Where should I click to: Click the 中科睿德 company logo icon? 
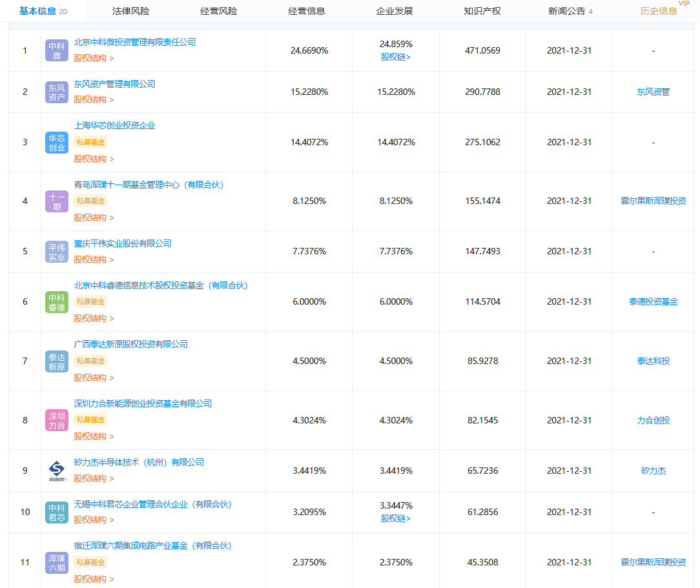point(57,302)
